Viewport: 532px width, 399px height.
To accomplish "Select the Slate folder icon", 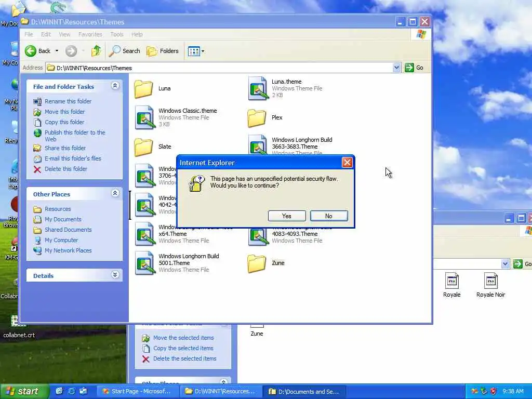I will point(143,147).
